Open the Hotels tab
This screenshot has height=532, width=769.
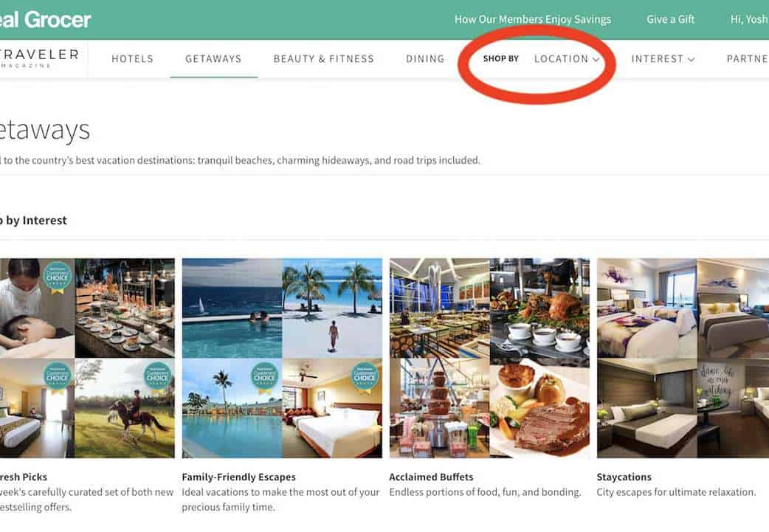(132, 59)
